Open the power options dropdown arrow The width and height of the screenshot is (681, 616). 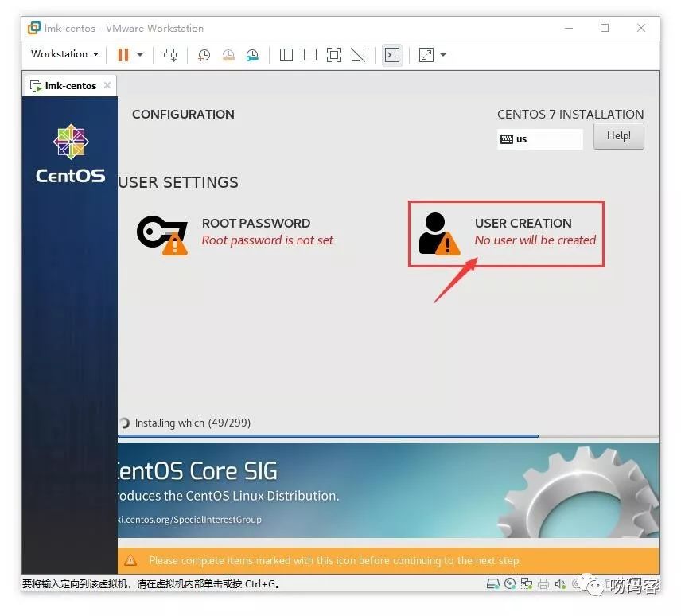tap(140, 55)
